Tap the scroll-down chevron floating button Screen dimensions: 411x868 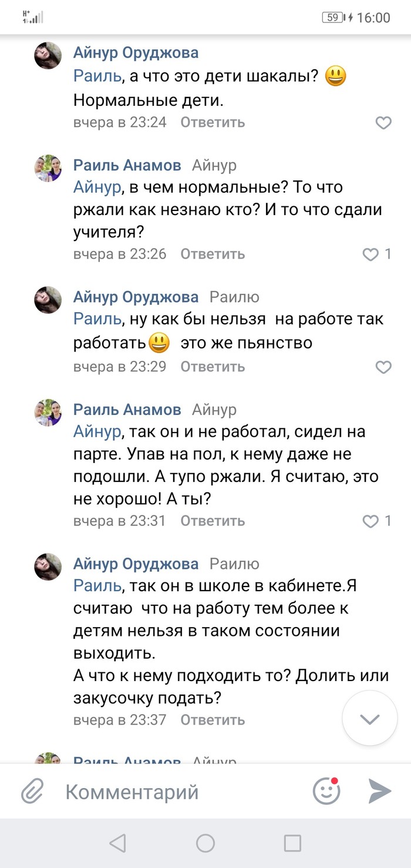click(370, 719)
